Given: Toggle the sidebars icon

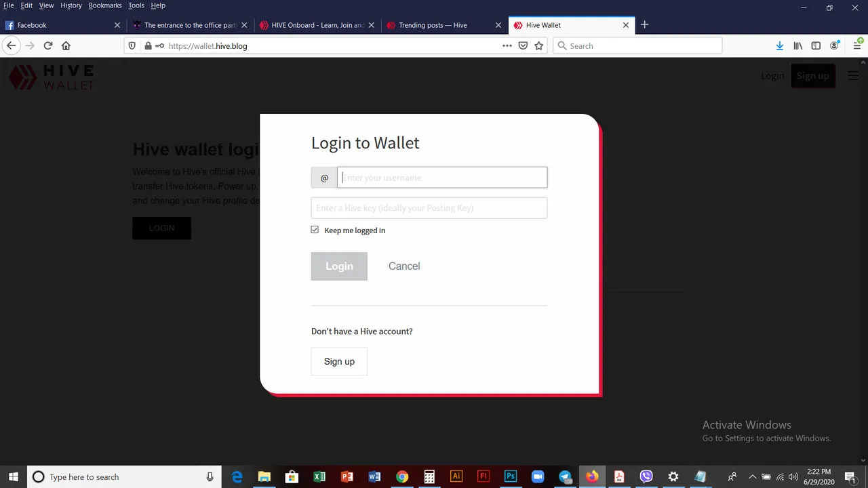Looking at the screenshot, I should (x=816, y=45).
